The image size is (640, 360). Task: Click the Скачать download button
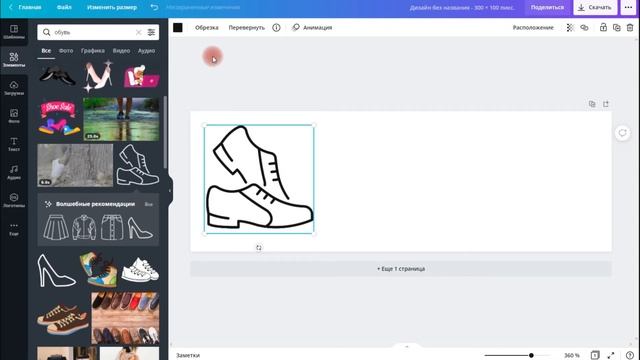pyautogui.click(x=595, y=7)
